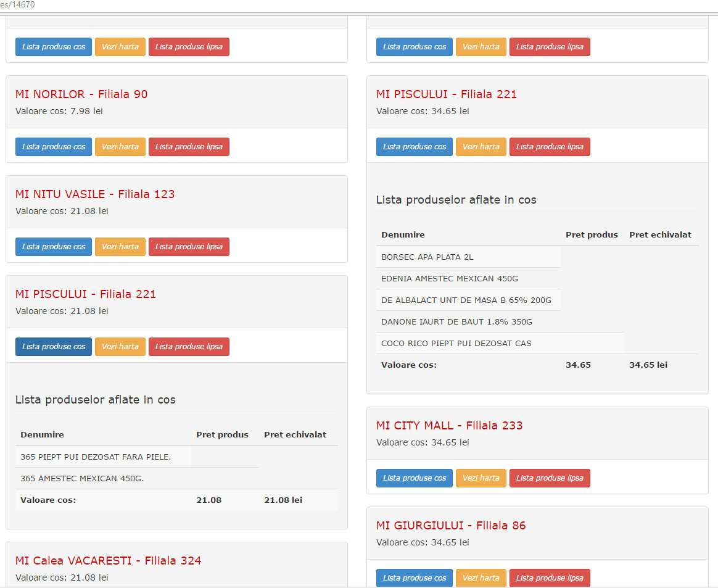
Task: Toggle Lista produse cos in 34.65 lei MI PISCULUI card
Action: pyautogui.click(x=415, y=147)
